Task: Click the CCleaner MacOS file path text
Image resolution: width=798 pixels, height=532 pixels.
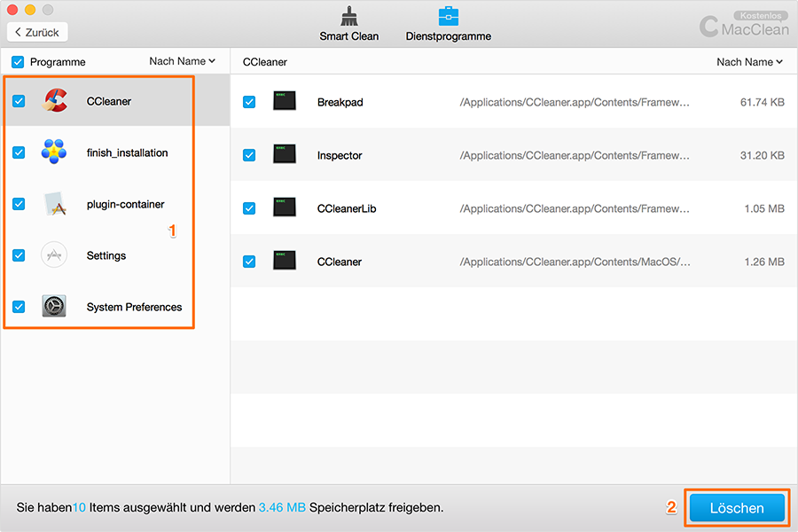Action: coord(575,262)
